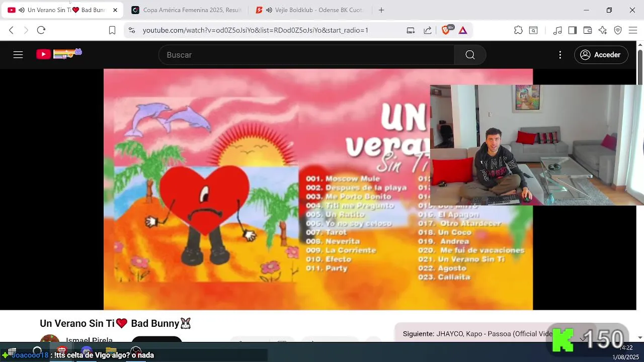Reload the YouTube page
This screenshot has height=362, width=644.
[x=41, y=30]
